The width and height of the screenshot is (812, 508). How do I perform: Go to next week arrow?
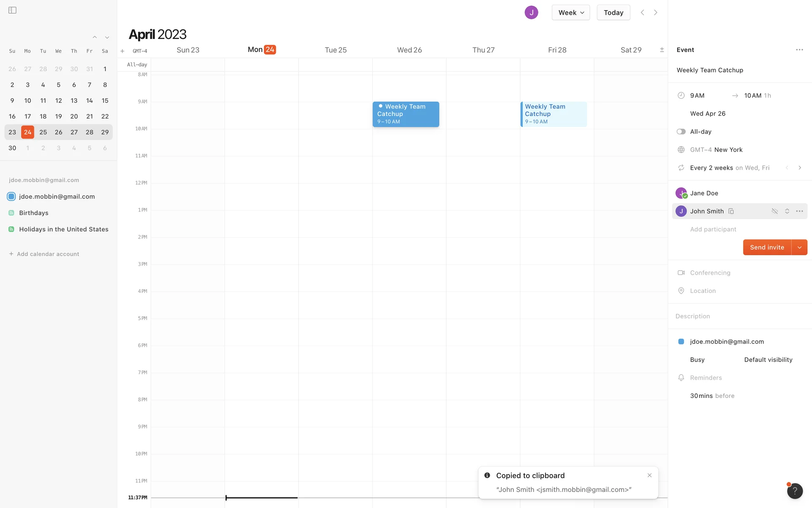pos(656,13)
